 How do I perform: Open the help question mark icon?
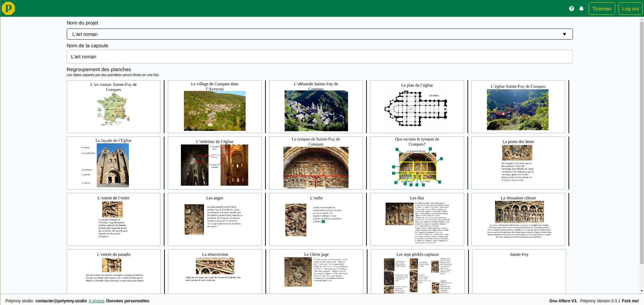572,9
